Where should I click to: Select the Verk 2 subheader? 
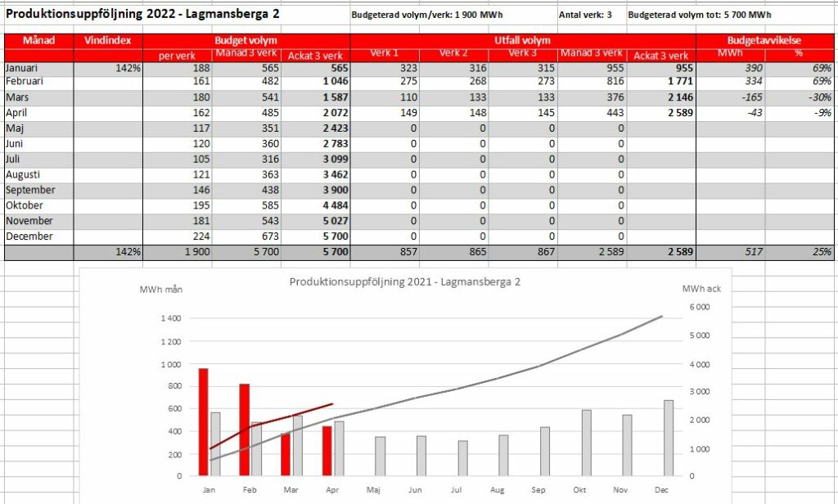[x=453, y=53]
